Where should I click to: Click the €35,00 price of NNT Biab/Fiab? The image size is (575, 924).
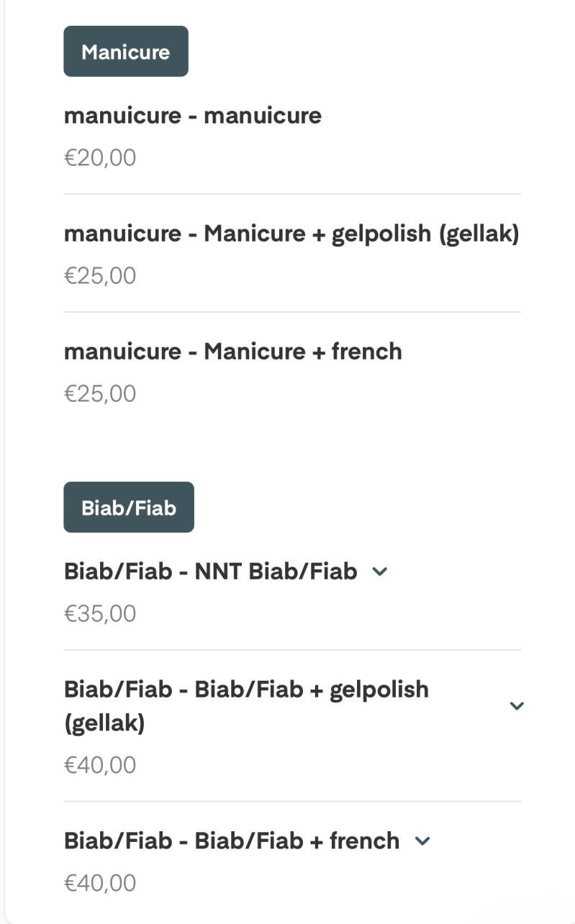[100, 613]
